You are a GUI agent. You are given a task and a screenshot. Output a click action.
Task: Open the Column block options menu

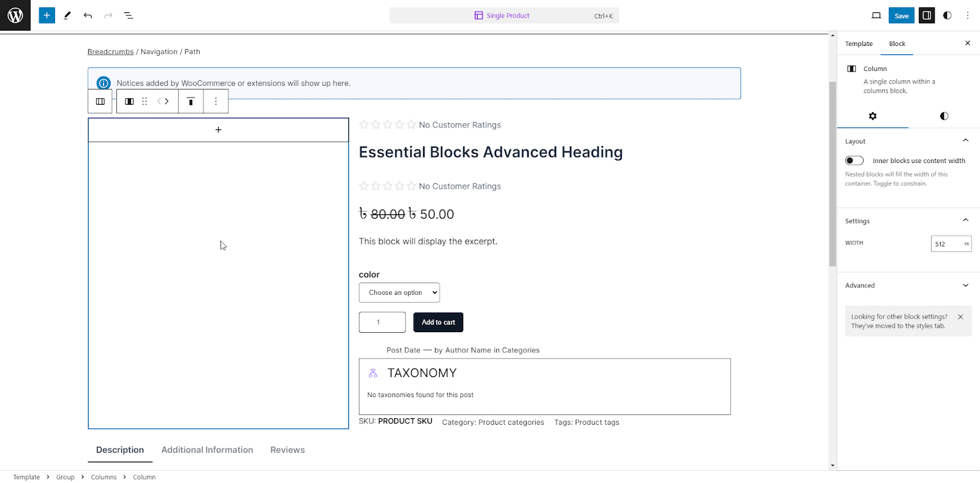[216, 102]
